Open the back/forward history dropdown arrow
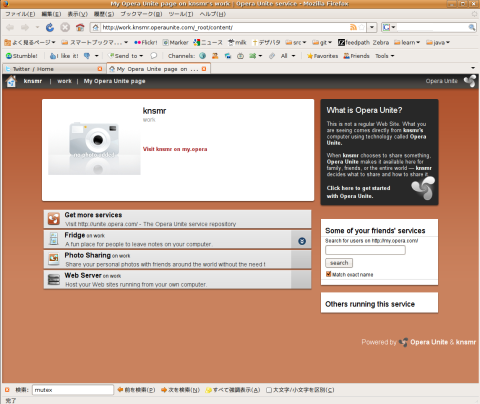The height and width of the screenshot is (404, 480). (x=37, y=27)
